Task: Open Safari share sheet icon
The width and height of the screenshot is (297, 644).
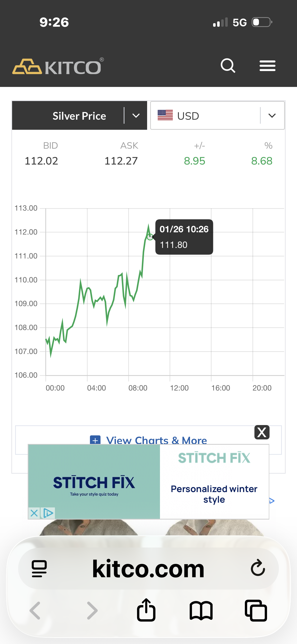Action: (146, 610)
